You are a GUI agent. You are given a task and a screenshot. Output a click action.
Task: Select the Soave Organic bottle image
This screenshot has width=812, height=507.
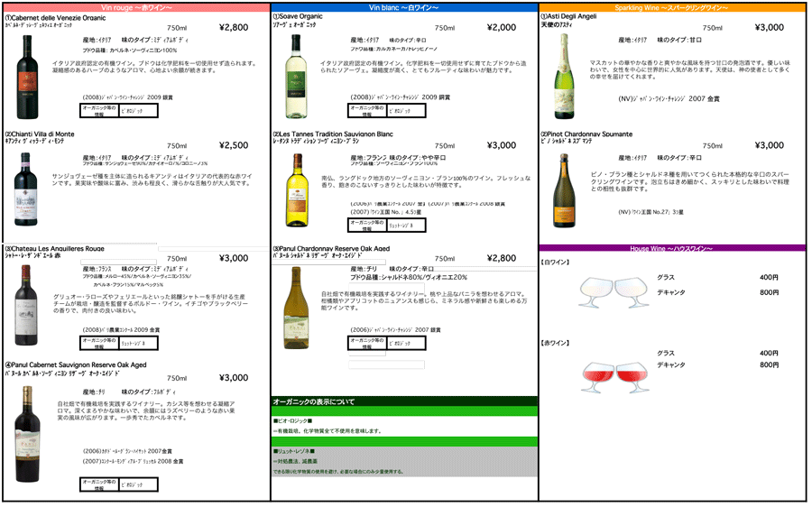[x=296, y=77]
